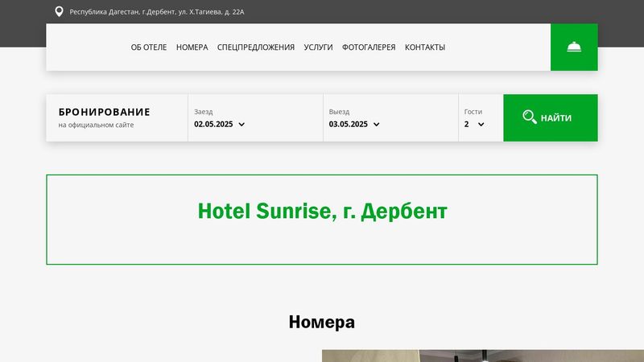Open the УСЛУГИ menu item
The height and width of the screenshot is (362, 644).
point(318,47)
